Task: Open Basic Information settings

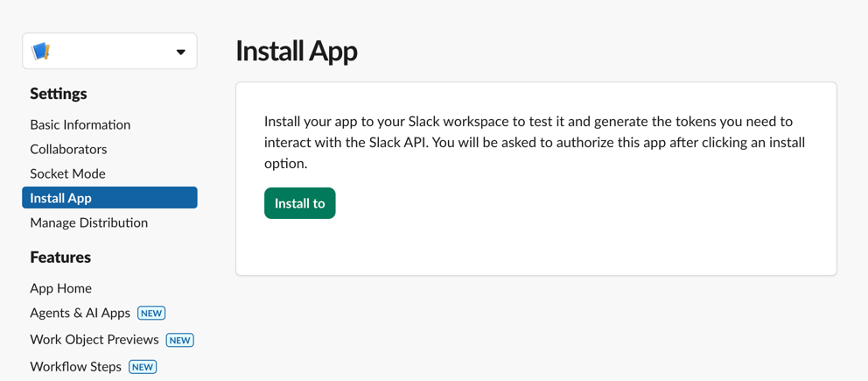Action: click(x=80, y=124)
